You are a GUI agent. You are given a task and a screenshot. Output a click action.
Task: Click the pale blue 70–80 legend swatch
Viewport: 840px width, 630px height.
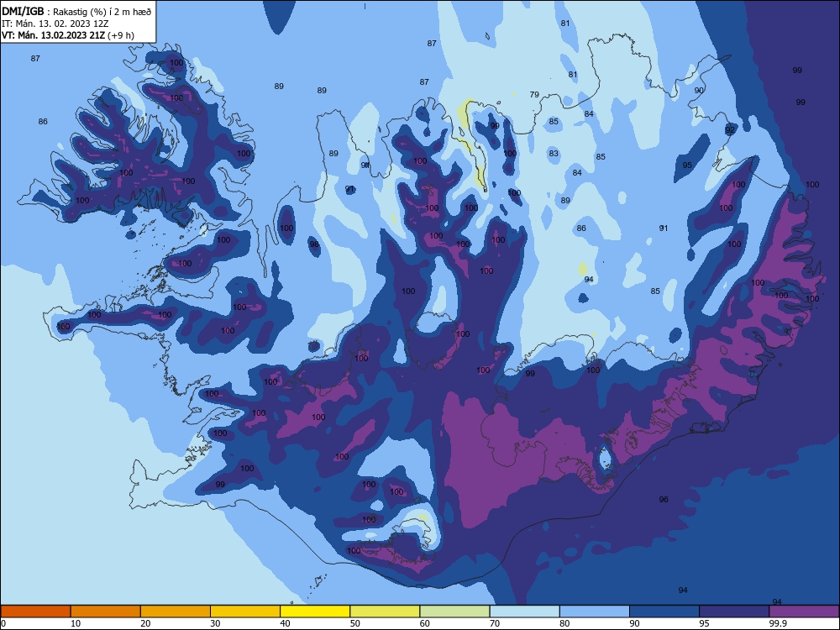[524, 612]
